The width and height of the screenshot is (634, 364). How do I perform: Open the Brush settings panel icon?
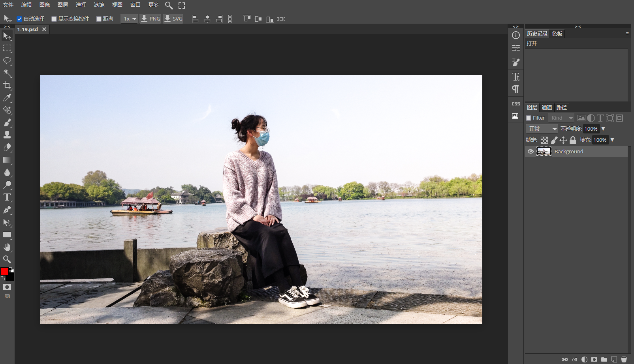pyautogui.click(x=516, y=62)
